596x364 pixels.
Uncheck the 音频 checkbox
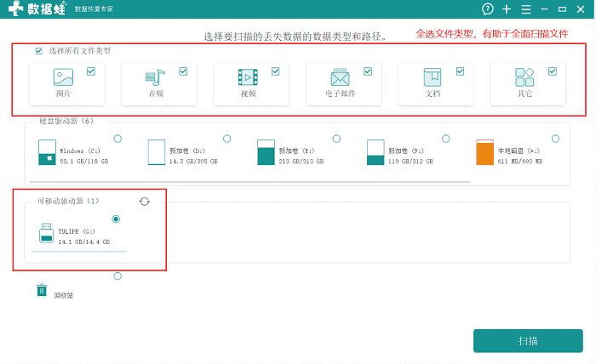click(183, 71)
